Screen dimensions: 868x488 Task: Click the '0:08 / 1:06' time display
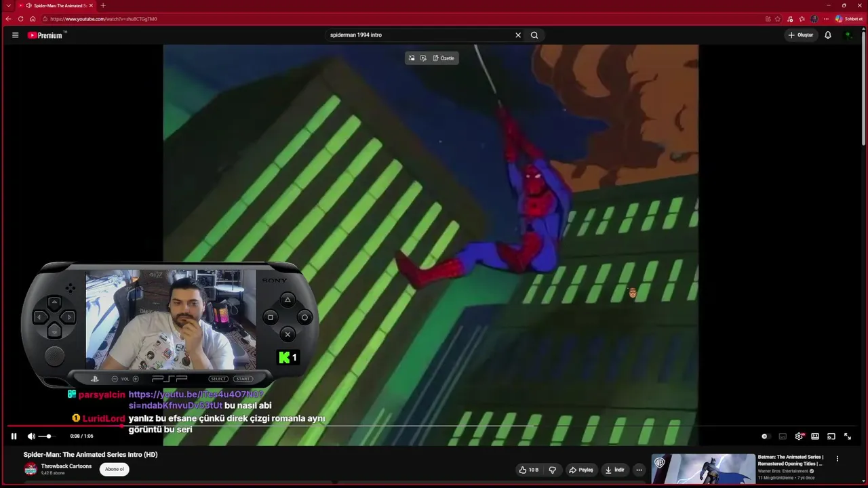click(82, 436)
